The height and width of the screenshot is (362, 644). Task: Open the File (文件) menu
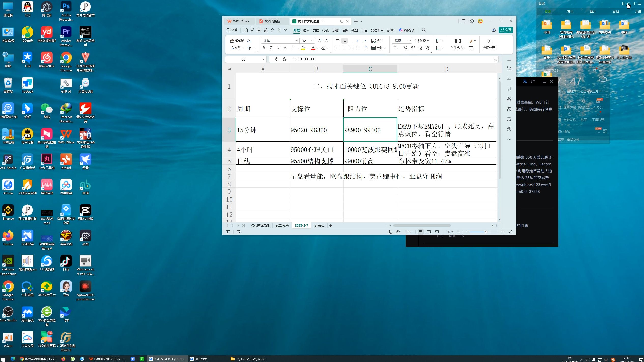pos(232,30)
